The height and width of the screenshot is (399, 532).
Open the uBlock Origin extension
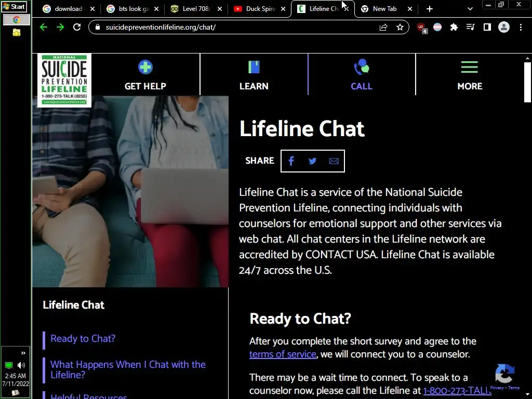(422, 28)
